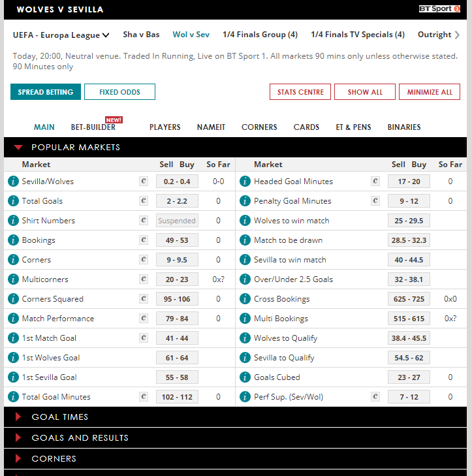The width and height of the screenshot is (472, 476).
Task: Open the NameIt tab
Action: pos(211,127)
